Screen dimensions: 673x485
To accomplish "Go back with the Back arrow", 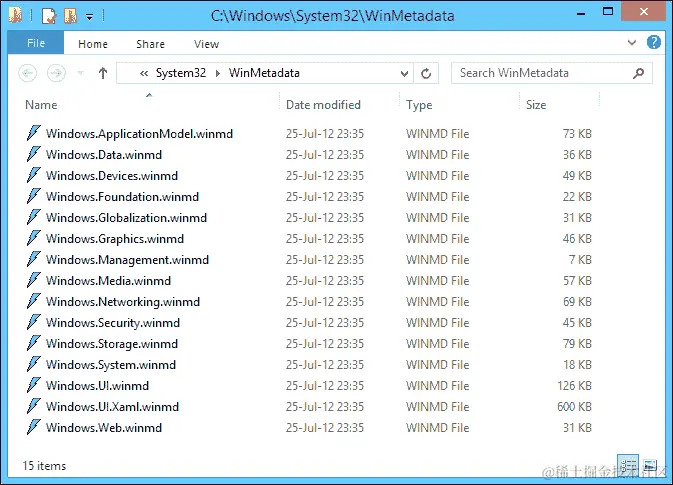I will (x=27, y=73).
